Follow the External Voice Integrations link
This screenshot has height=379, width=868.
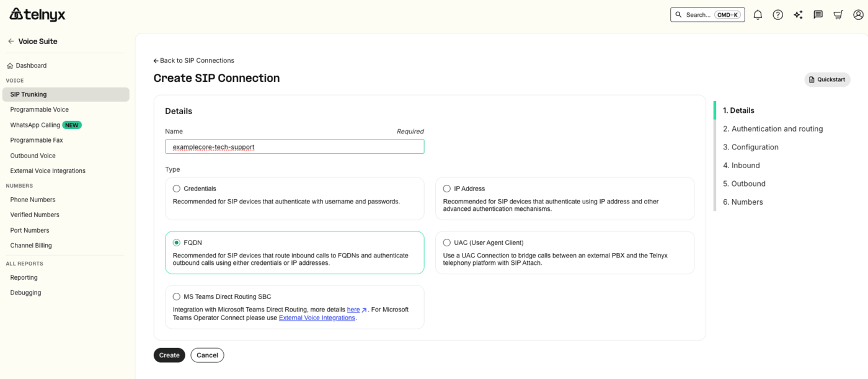coord(317,318)
